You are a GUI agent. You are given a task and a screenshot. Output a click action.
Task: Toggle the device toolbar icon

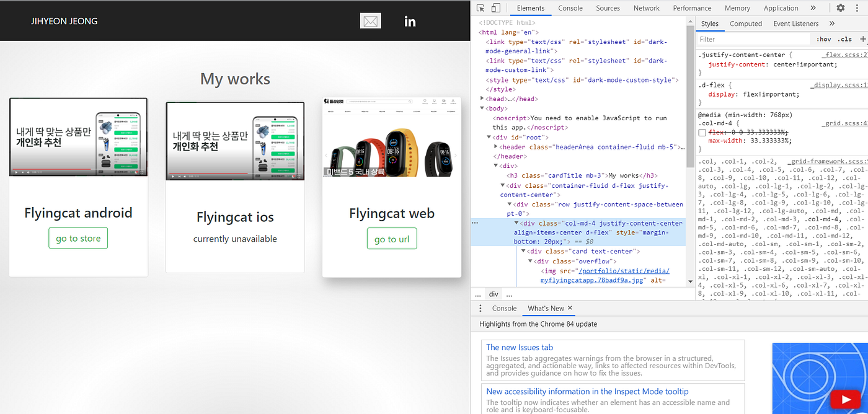[495, 8]
